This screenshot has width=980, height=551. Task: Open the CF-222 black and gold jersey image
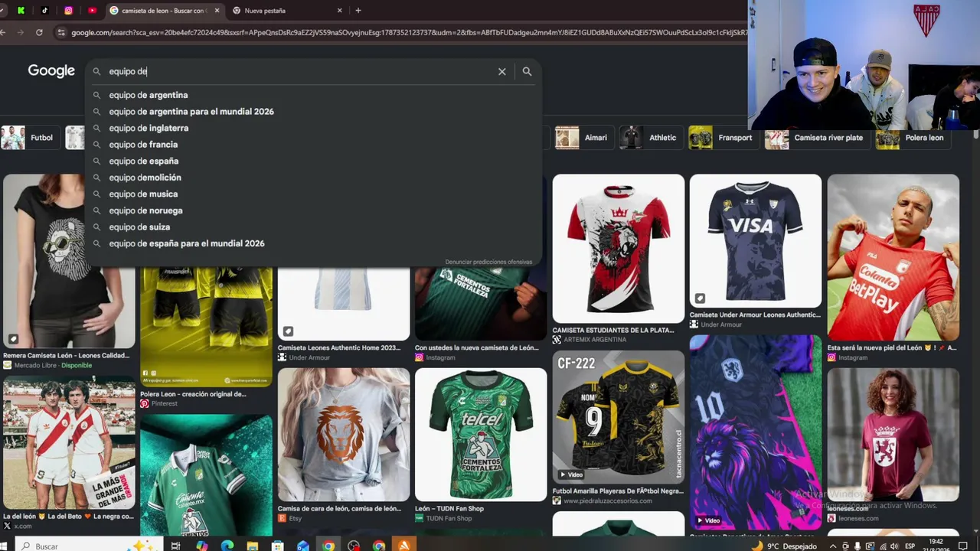(619, 417)
